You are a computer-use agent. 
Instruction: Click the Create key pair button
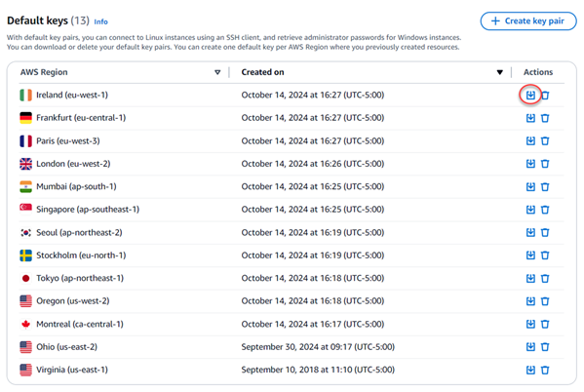click(x=528, y=20)
